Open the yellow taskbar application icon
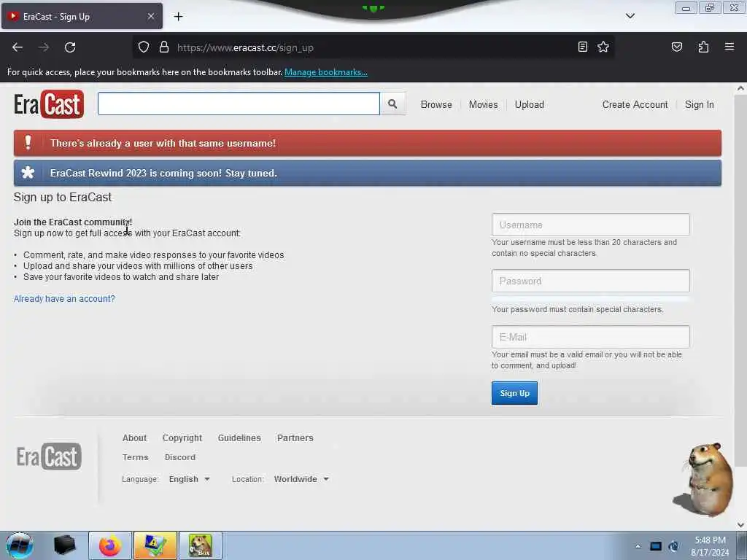 pyautogui.click(x=155, y=545)
